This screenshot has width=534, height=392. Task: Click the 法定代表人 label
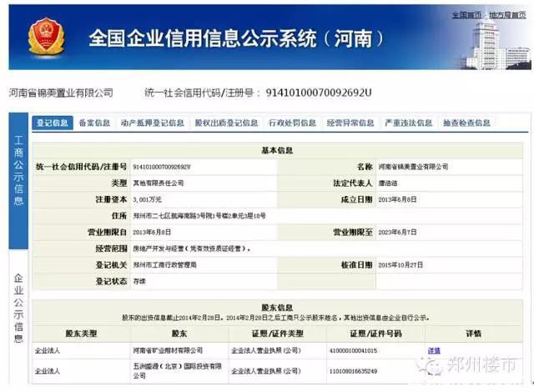[352, 183]
